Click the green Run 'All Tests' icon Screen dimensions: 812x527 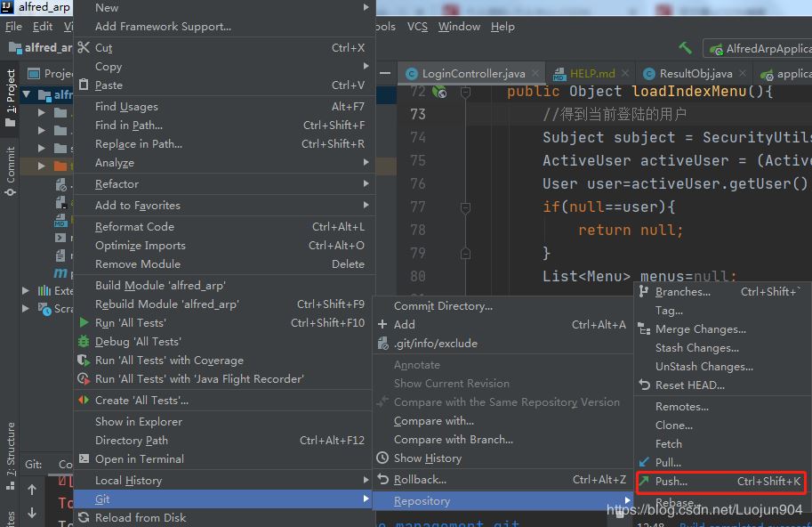click(x=84, y=323)
